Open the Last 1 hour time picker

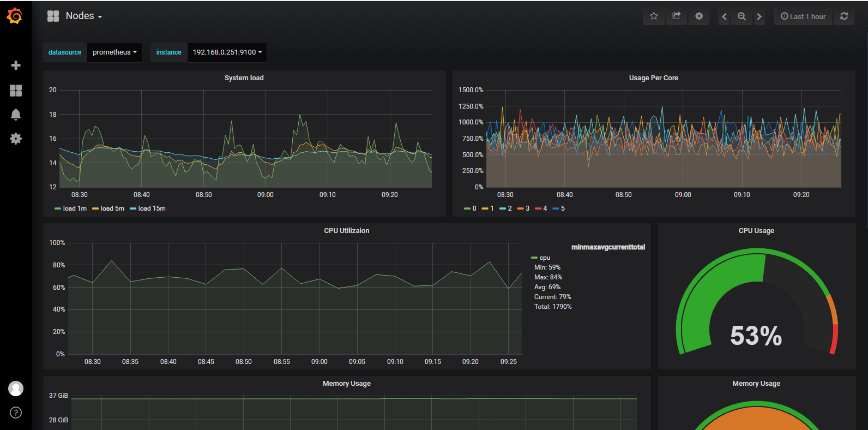[x=803, y=16]
